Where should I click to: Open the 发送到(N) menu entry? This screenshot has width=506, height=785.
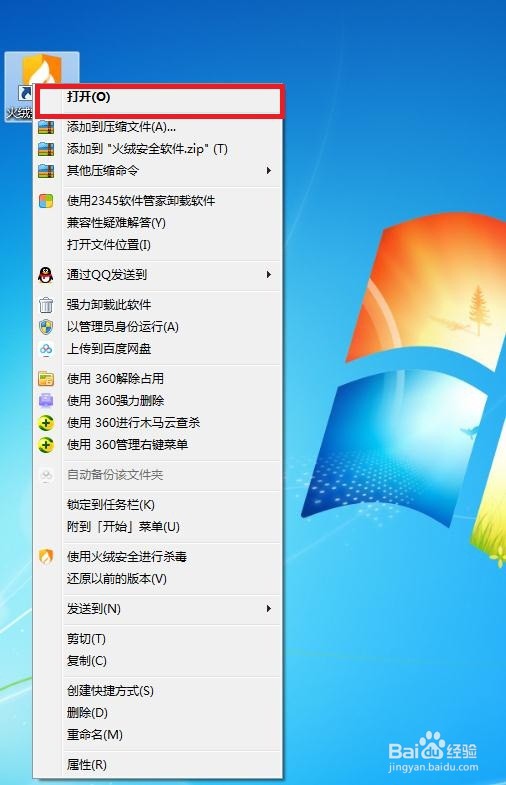coord(158,609)
